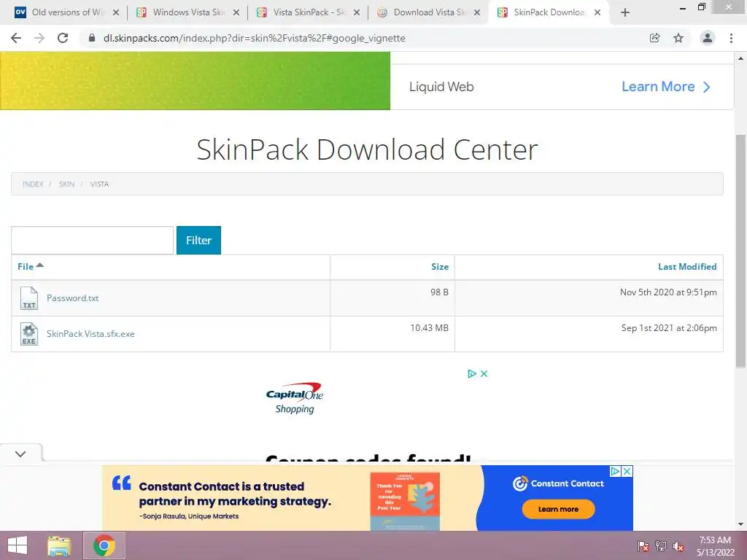
Task: Close the Old versions of Windows tab
Action: tap(116, 13)
